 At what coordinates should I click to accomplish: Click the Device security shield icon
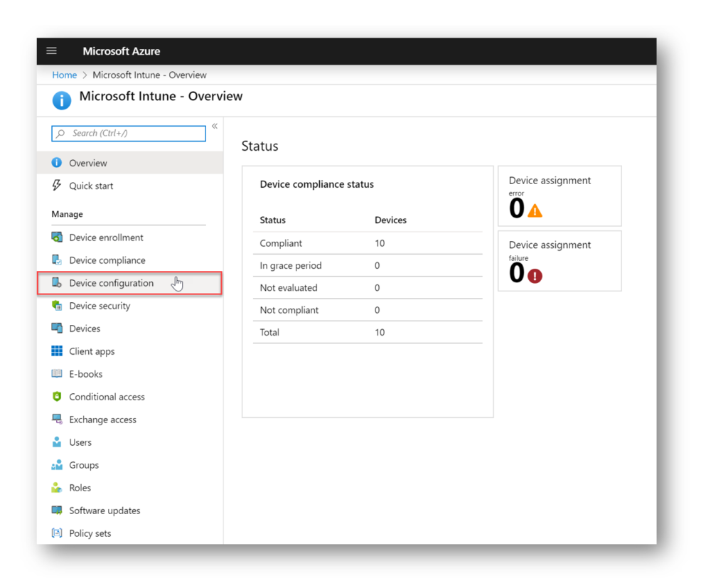(x=57, y=305)
